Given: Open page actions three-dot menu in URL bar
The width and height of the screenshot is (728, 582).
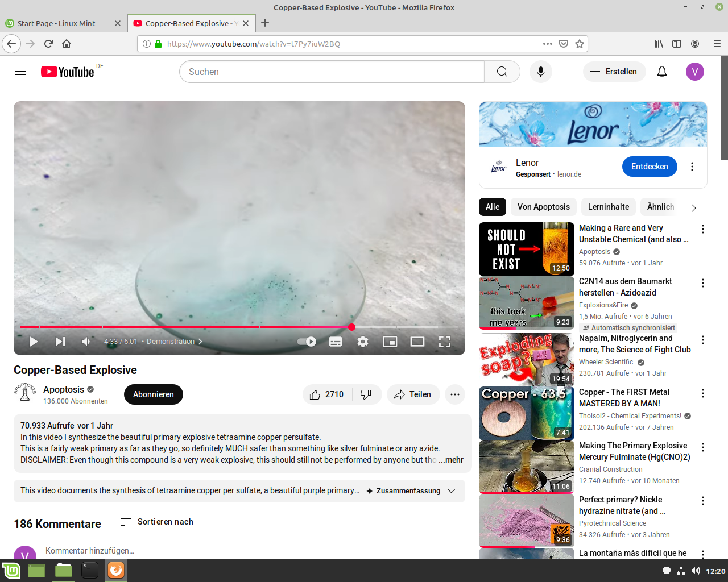Looking at the screenshot, I should tap(548, 44).
